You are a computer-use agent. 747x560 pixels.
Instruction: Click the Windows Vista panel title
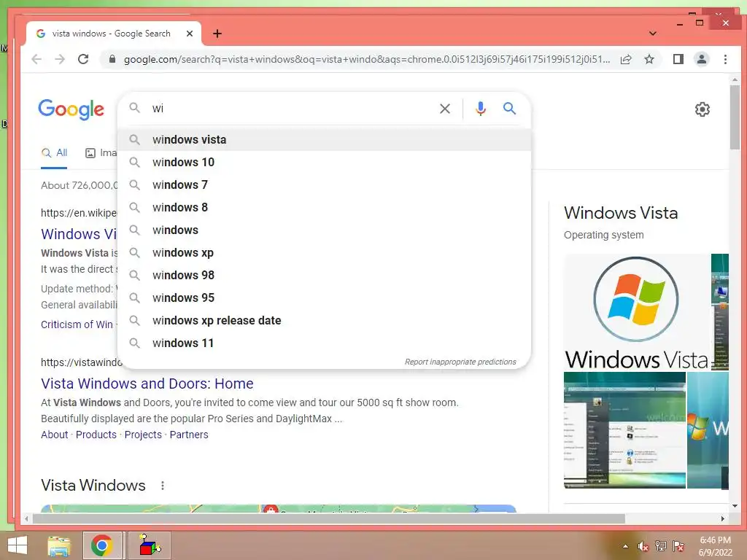coord(621,213)
